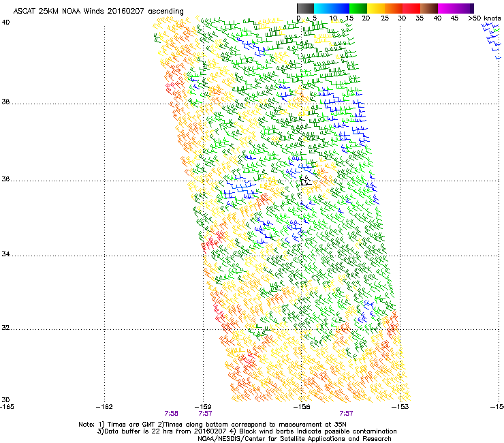Screen dimensions: 504x443
Task: Click the longitude label '-156'
Action: 302,407
